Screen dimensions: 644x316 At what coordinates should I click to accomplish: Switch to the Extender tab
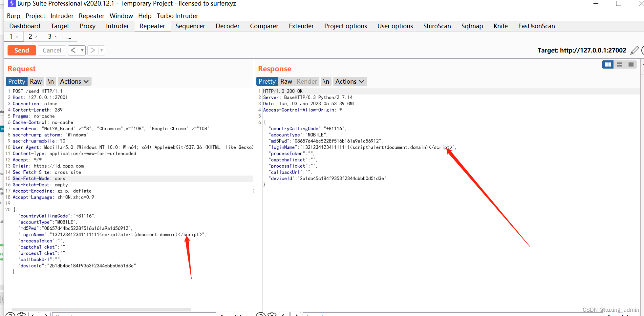301,26
